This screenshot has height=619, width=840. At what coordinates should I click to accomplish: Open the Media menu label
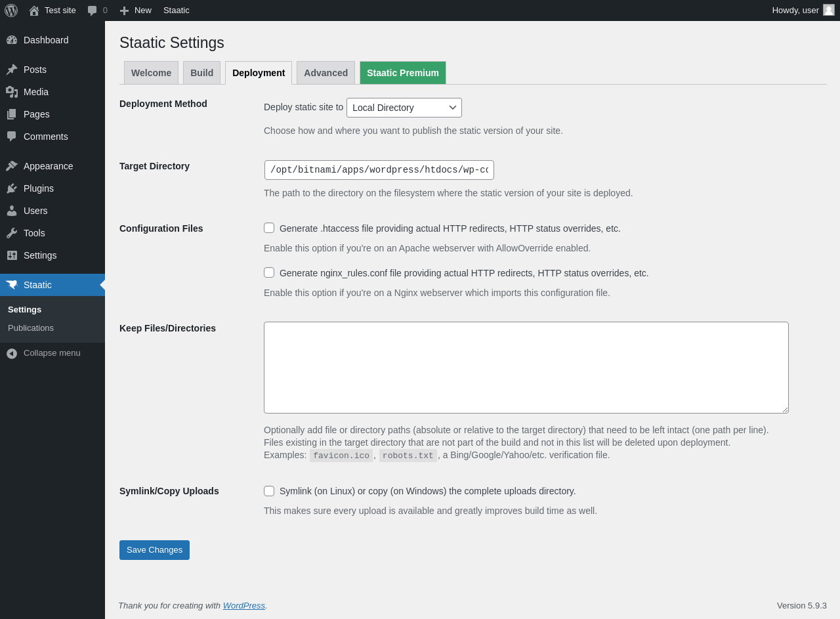tap(36, 92)
